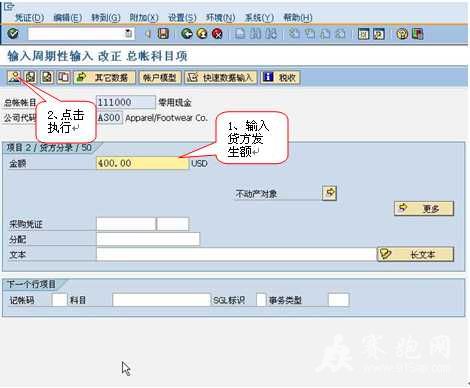Click the 备用现金 account description text
The height and width of the screenshot is (388, 470).
pos(175,102)
